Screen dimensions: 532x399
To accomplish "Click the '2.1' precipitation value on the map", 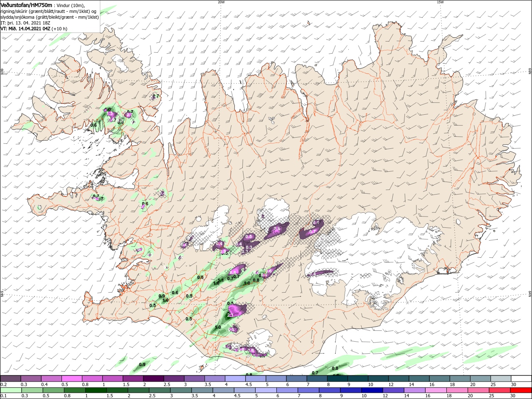I will click(x=230, y=316).
